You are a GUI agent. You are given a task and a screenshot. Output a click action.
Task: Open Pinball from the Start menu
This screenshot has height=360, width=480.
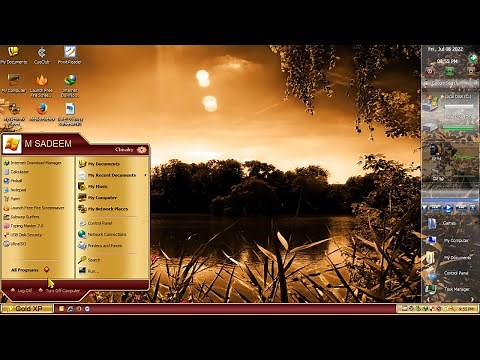[x=13, y=181]
